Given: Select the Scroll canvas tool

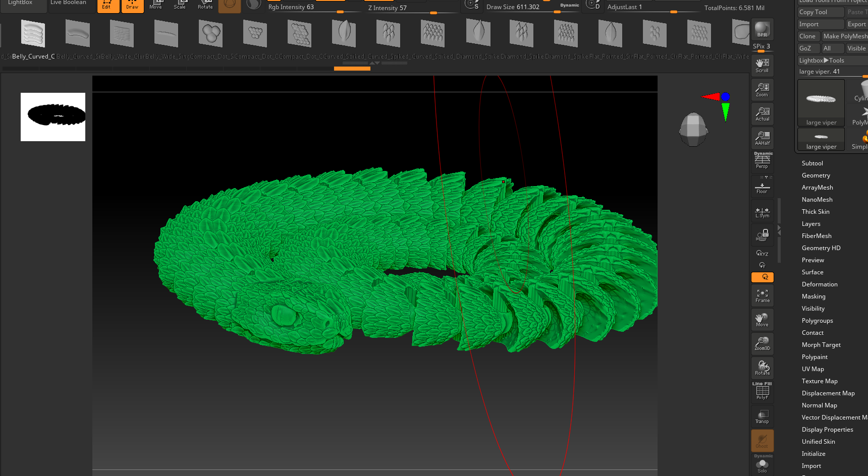Looking at the screenshot, I should point(762,65).
